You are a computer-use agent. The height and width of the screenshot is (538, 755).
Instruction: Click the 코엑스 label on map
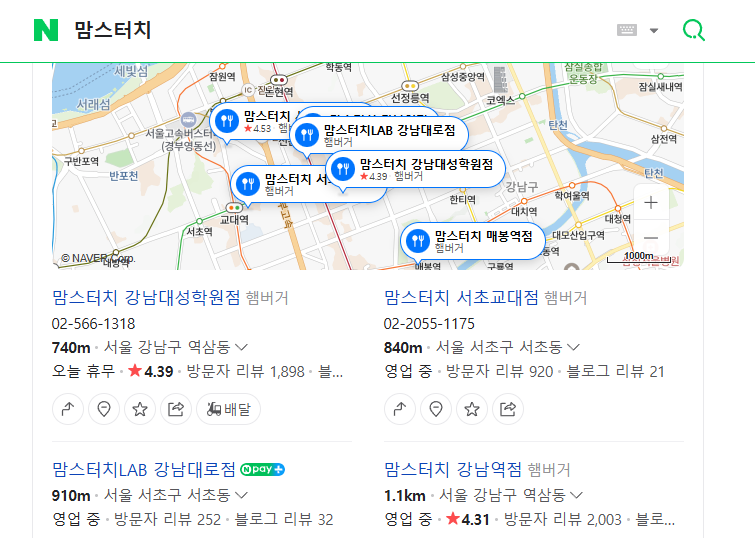click(500, 100)
